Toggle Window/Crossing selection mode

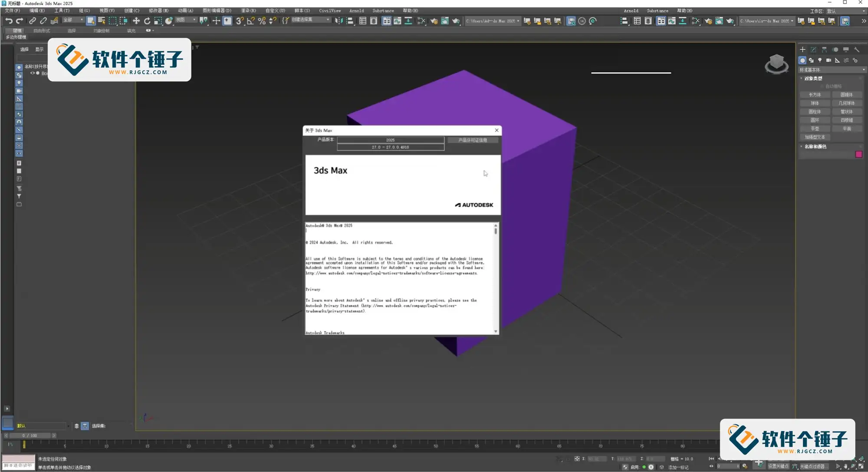pyautogui.click(x=123, y=20)
